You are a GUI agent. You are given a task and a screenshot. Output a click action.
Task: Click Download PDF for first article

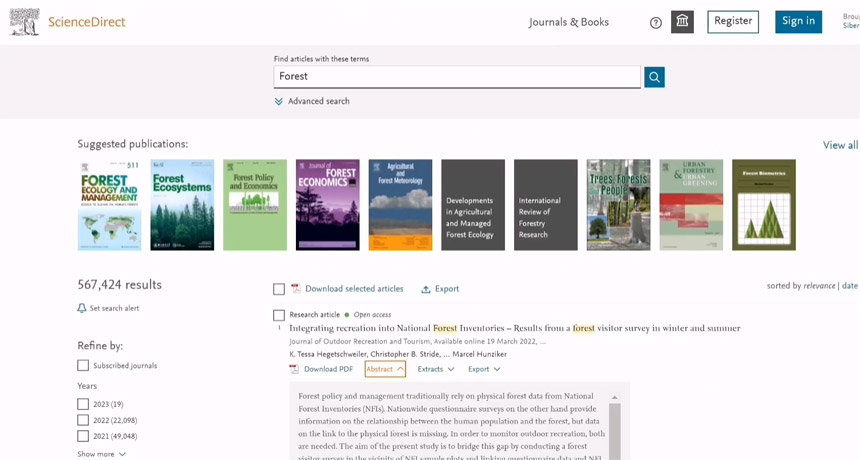point(329,369)
